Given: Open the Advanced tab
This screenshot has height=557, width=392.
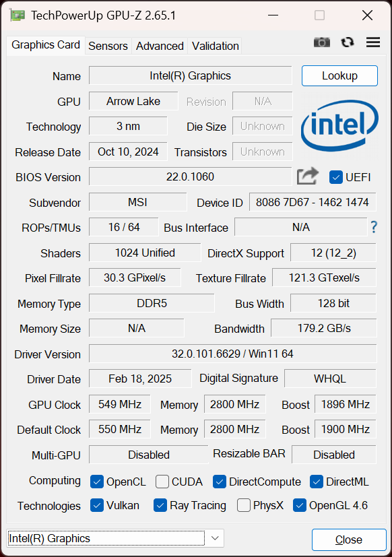Looking at the screenshot, I should point(160,46).
